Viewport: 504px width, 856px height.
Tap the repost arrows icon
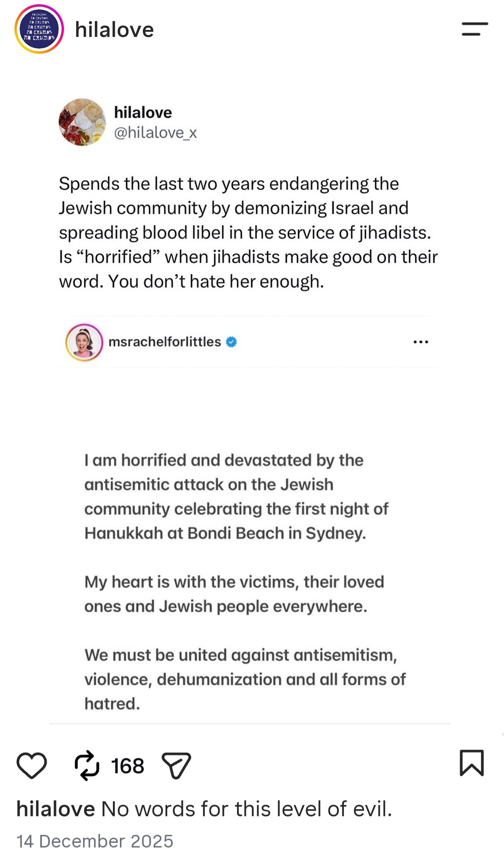tap(87, 765)
